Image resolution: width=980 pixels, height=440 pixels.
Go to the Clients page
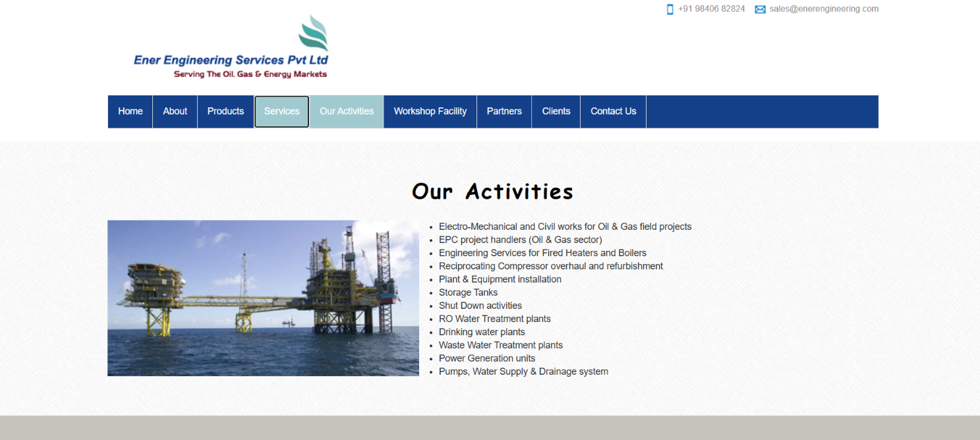[x=556, y=111]
